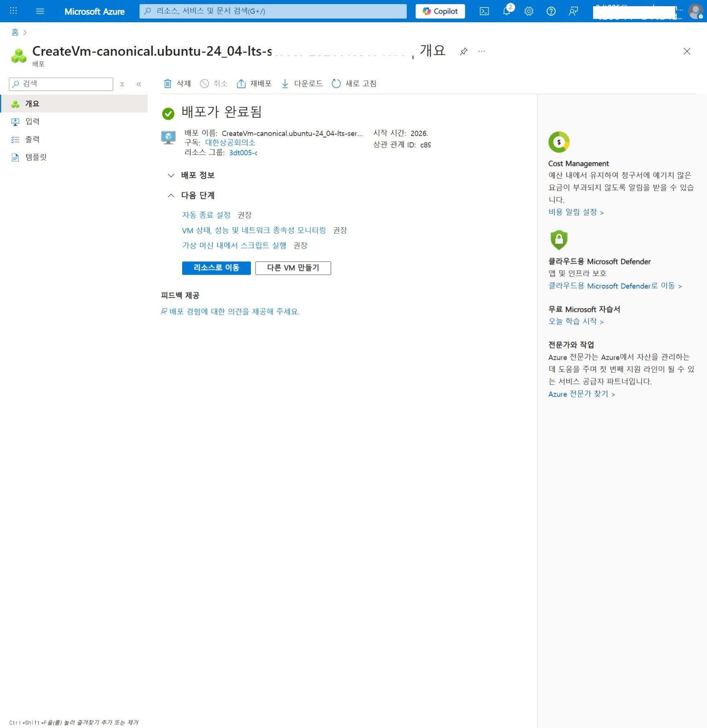Close the deployment overview blade
Screen dimensions: 707x728
point(687,51)
